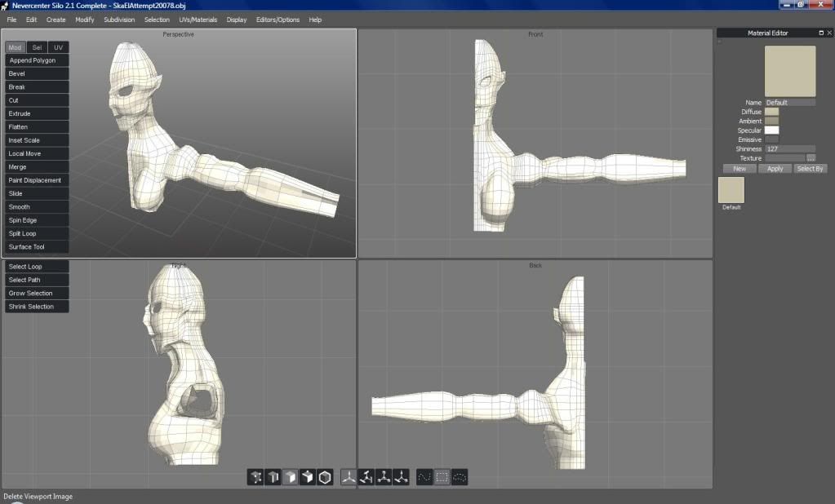Viewport: 835px width, 504px height.
Task: Activate face selection mode icon
Action: coord(290,477)
